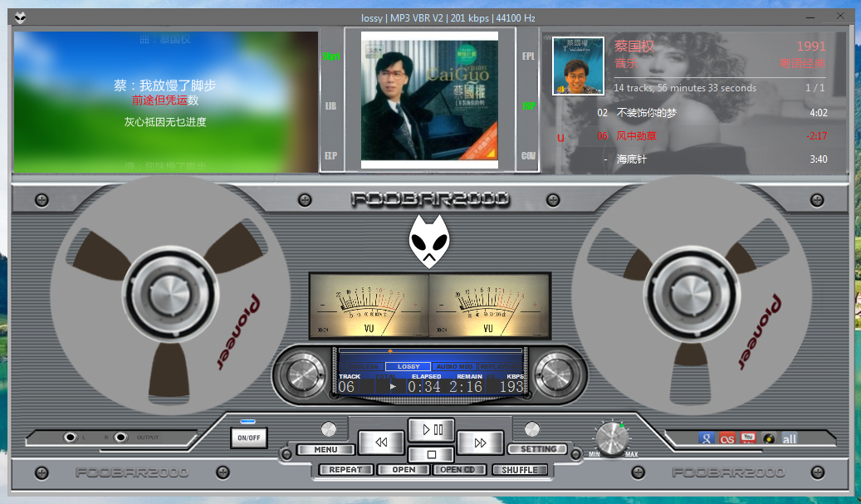Click '14 tracks, 56 minutes 33 seconds' text
Image resolution: width=861 pixels, height=504 pixels.
click(685, 88)
